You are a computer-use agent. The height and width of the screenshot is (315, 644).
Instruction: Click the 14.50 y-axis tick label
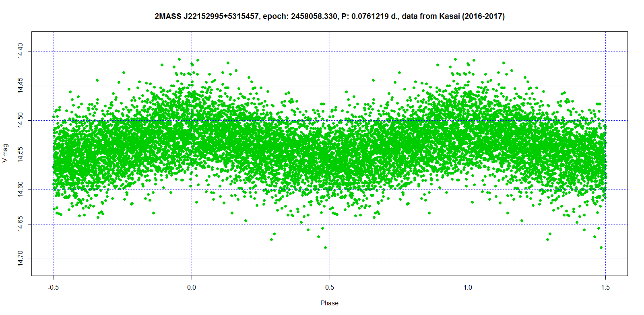click(x=21, y=120)
